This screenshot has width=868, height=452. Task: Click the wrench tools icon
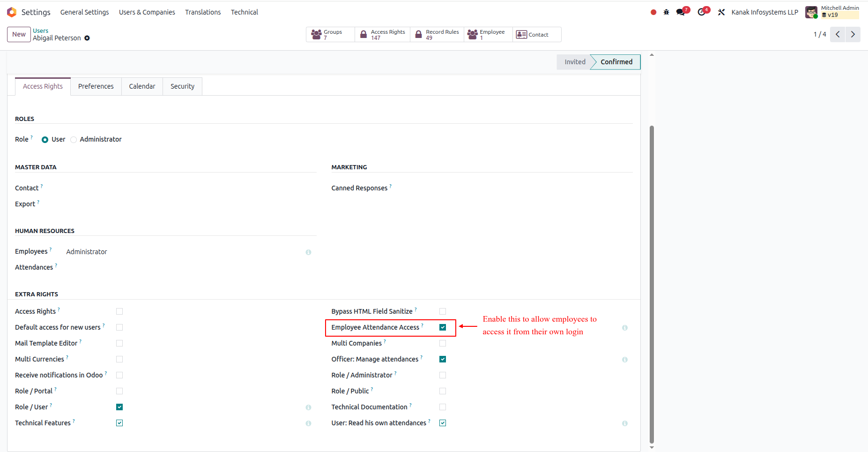click(x=721, y=12)
